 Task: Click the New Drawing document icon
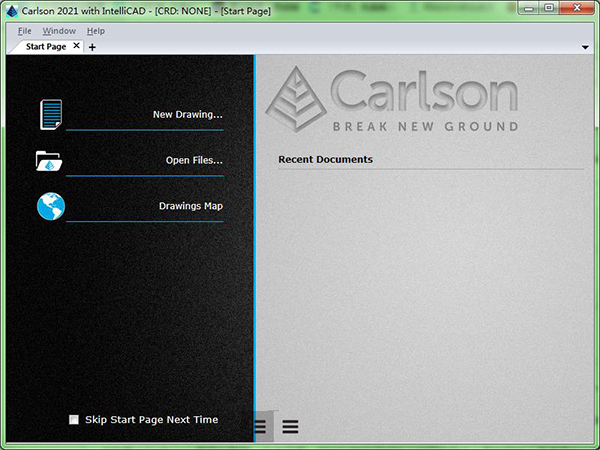point(50,114)
